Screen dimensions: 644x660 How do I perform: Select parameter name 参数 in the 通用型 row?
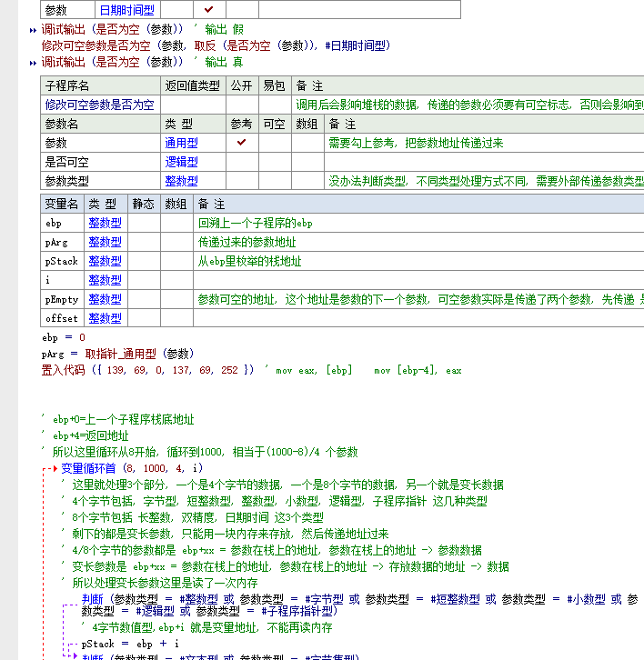tap(55, 143)
